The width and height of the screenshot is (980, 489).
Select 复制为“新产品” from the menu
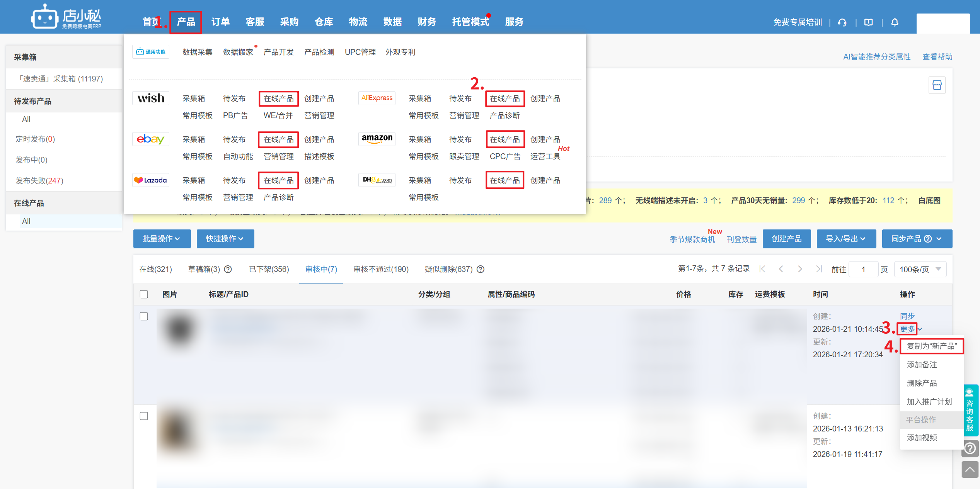pyautogui.click(x=931, y=346)
